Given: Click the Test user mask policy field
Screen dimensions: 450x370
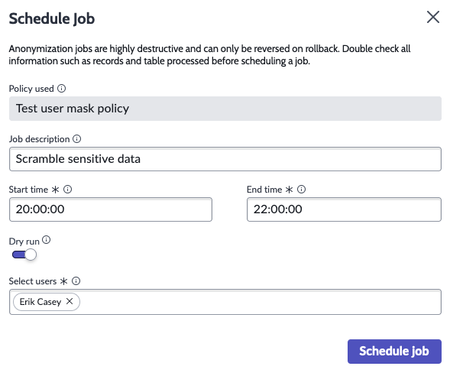Looking at the screenshot, I should click(225, 109).
